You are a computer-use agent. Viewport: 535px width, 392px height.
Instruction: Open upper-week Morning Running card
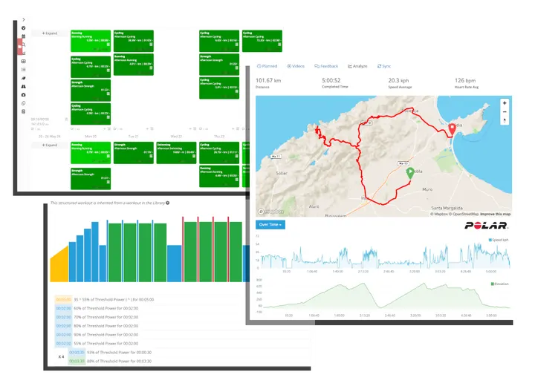[91, 41]
